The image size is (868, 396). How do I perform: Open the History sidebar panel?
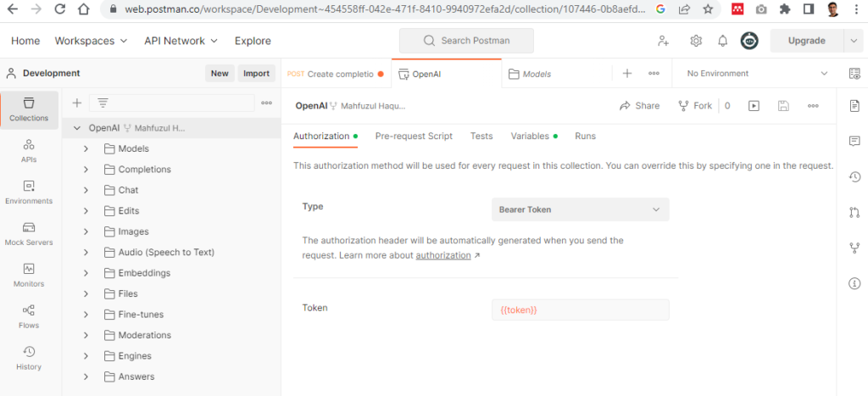(x=29, y=358)
